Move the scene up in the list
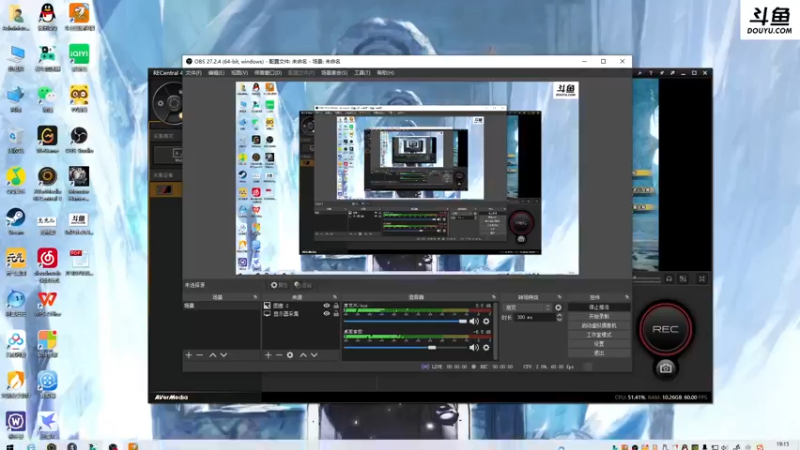 coord(213,355)
